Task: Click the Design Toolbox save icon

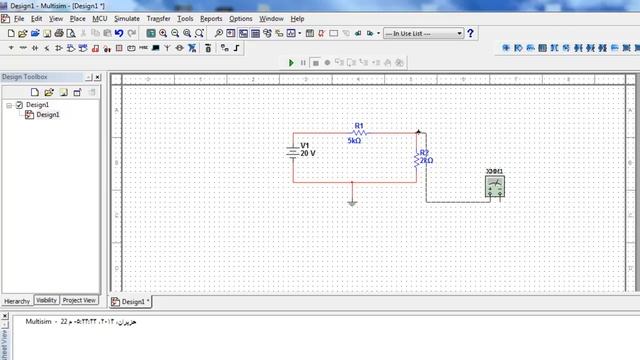Action: [x=64, y=92]
